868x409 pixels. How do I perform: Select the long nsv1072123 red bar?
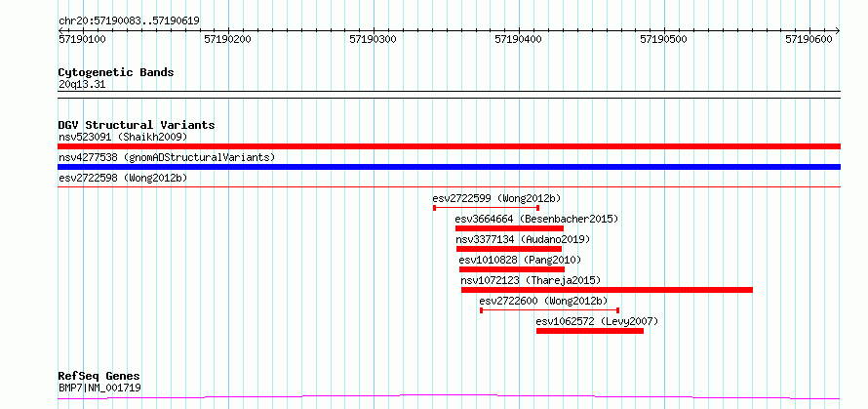pyautogui.click(x=607, y=290)
